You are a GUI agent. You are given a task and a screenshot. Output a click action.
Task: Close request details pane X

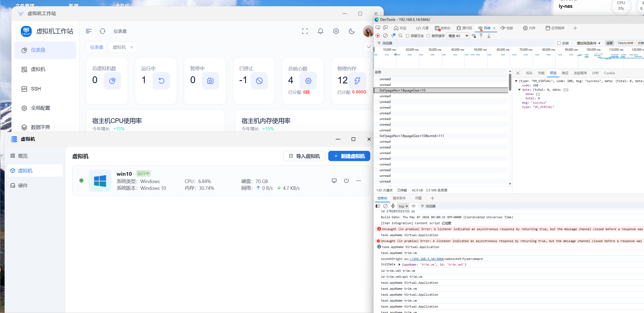[x=518, y=73]
